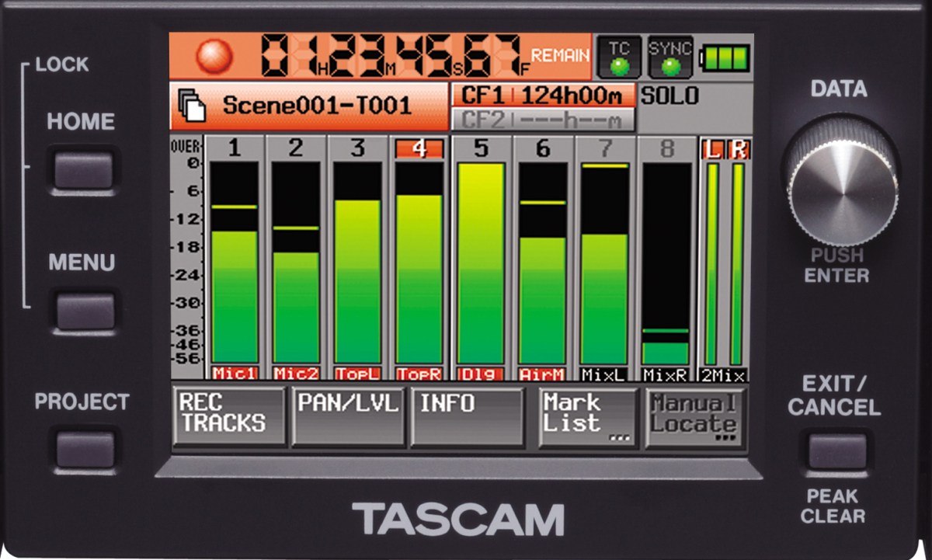
Task: Tap the TopR track name label
Action: 419,374
